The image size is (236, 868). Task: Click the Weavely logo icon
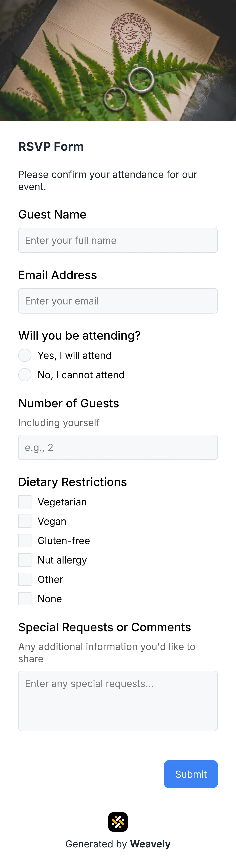tap(118, 822)
